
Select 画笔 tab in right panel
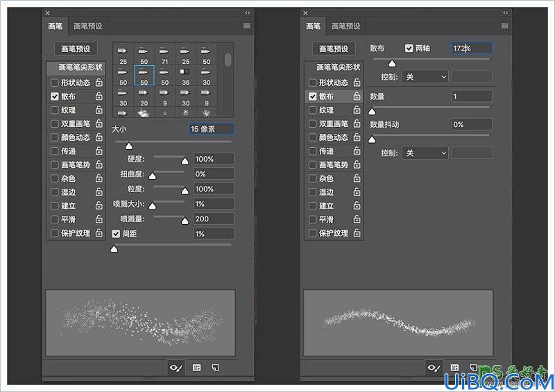point(313,26)
